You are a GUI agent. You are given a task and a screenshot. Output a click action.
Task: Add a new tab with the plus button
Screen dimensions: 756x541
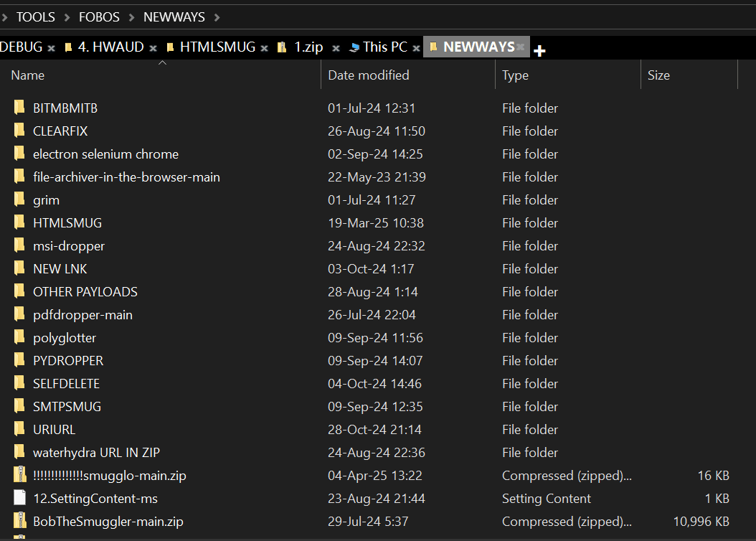pyautogui.click(x=539, y=50)
